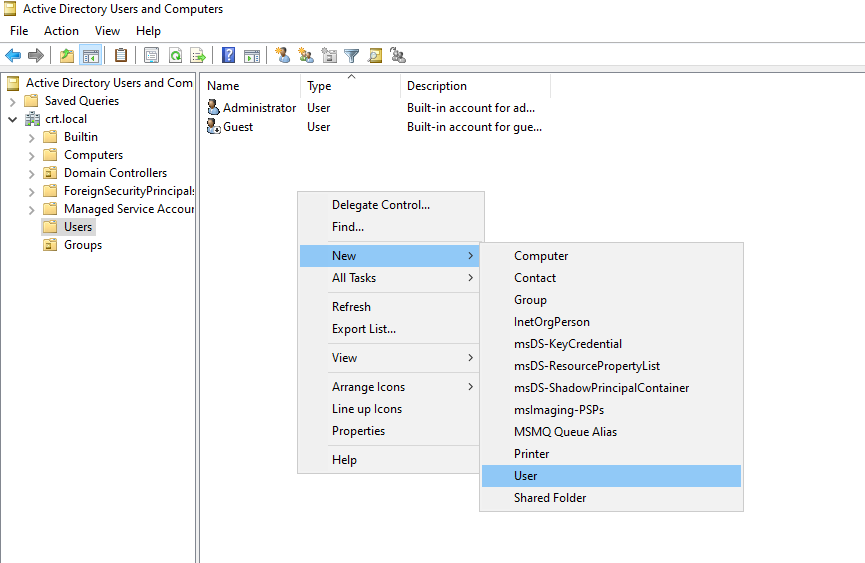Click Refresh in context menu
The image size is (865, 563).
pyautogui.click(x=389, y=307)
